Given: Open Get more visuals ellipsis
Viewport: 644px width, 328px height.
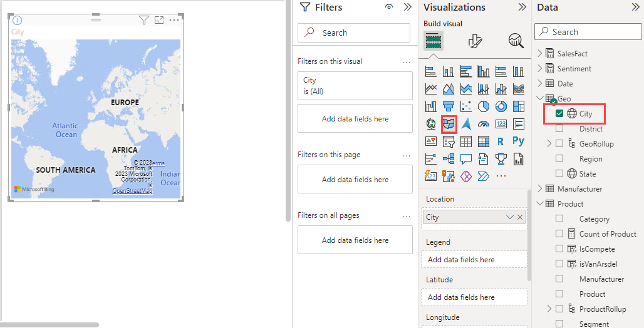Looking at the screenshot, I should pyautogui.click(x=501, y=176).
